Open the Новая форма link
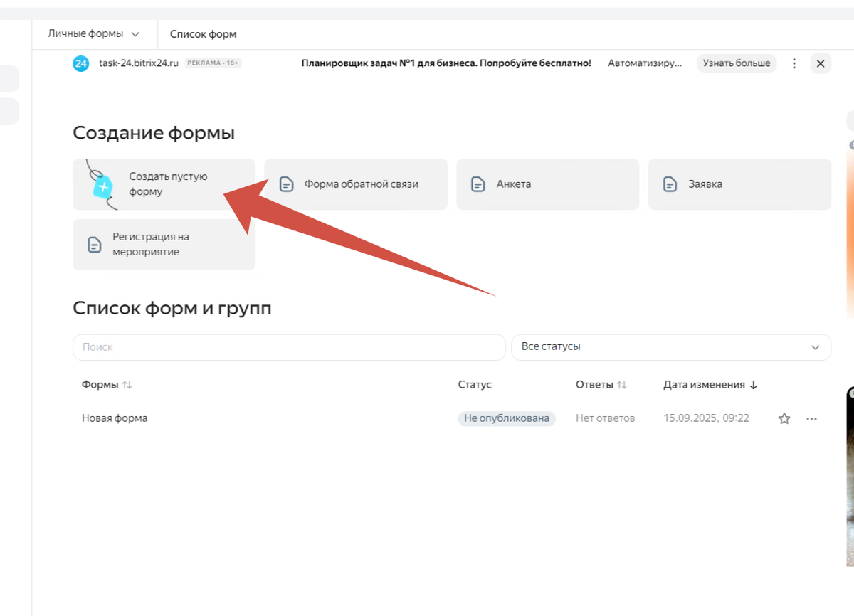The image size is (854, 616). (115, 418)
